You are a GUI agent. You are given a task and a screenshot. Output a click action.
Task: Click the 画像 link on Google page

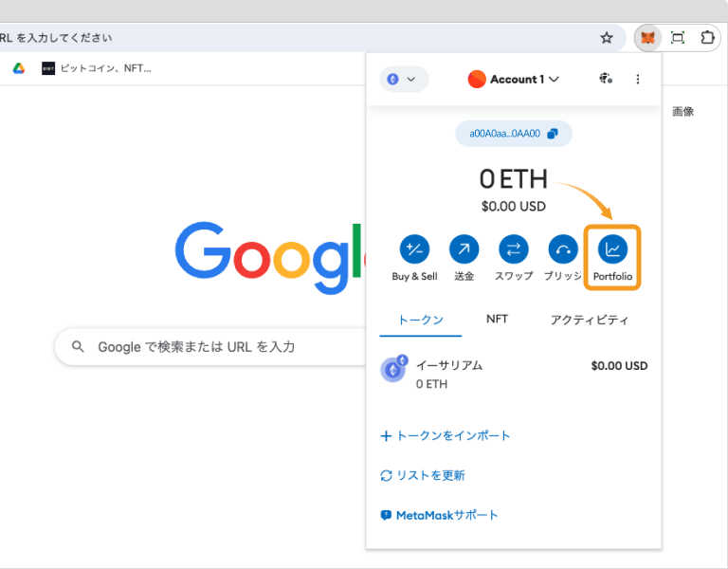[x=682, y=112]
